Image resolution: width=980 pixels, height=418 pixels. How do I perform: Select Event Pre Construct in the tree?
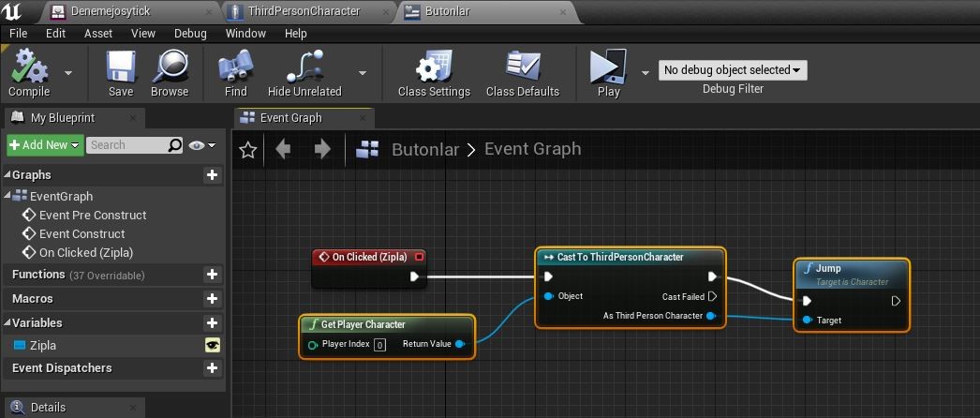[93, 215]
